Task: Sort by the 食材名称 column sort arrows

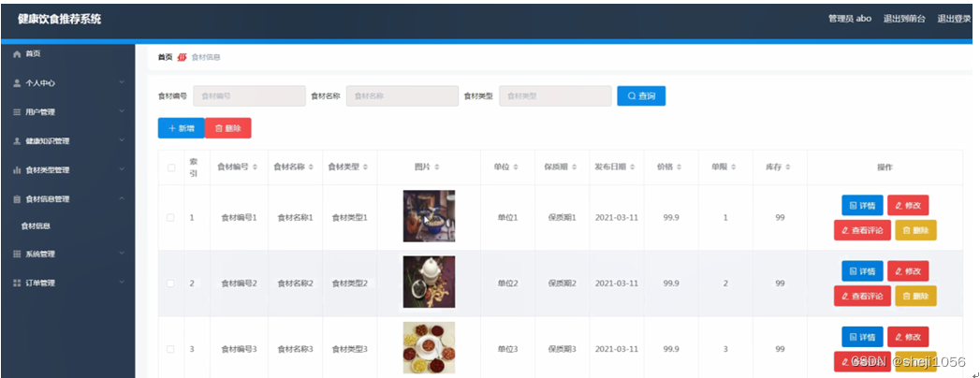Action: click(311, 167)
